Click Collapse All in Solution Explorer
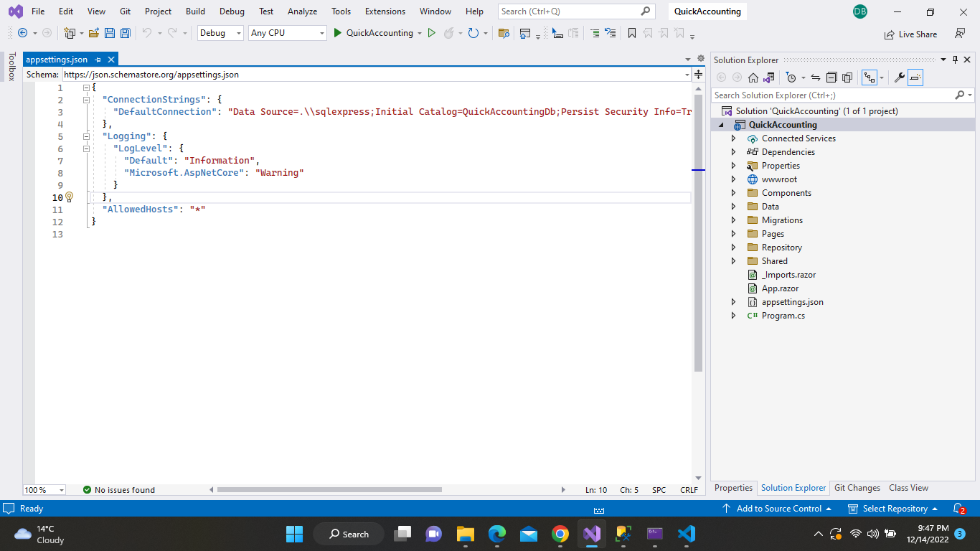 pyautogui.click(x=831, y=77)
